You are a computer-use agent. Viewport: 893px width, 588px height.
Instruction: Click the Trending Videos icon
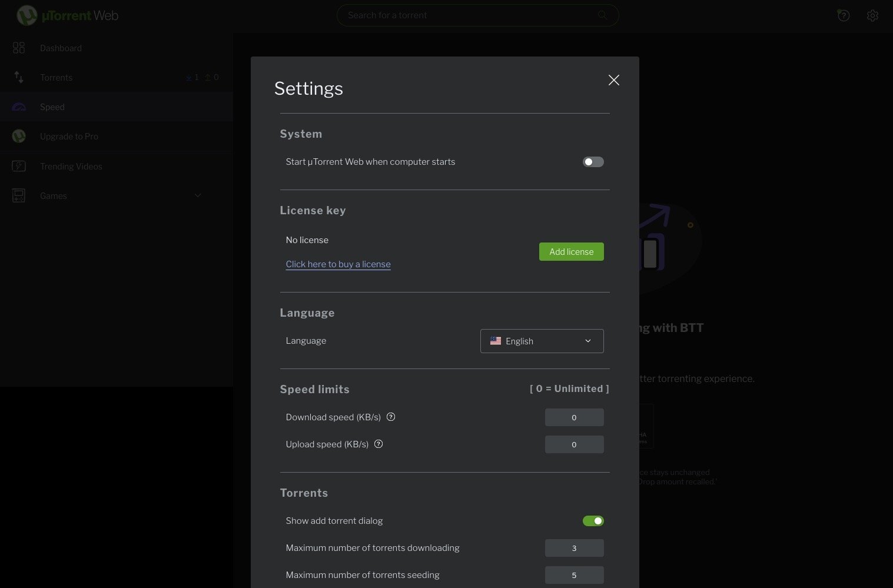click(x=19, y=166)
